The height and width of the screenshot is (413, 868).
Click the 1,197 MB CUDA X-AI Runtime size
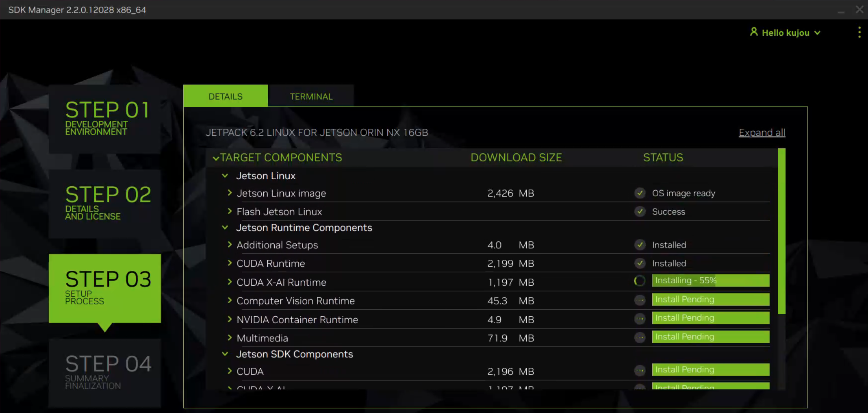(x=511, y=282)
